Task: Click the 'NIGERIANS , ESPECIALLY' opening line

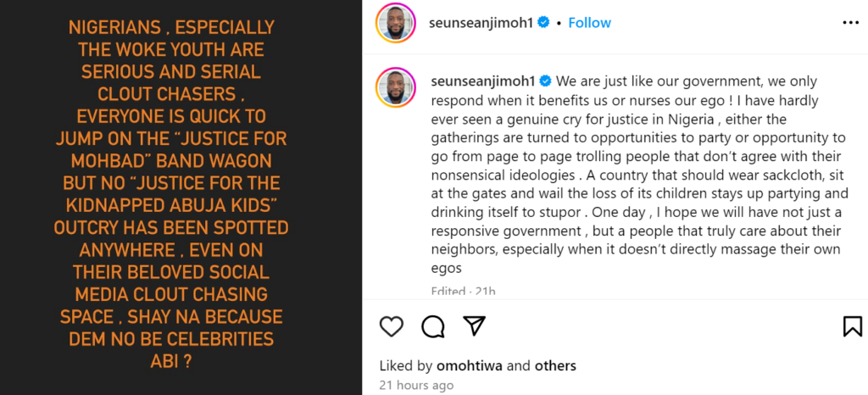Action: pos(180,29)
